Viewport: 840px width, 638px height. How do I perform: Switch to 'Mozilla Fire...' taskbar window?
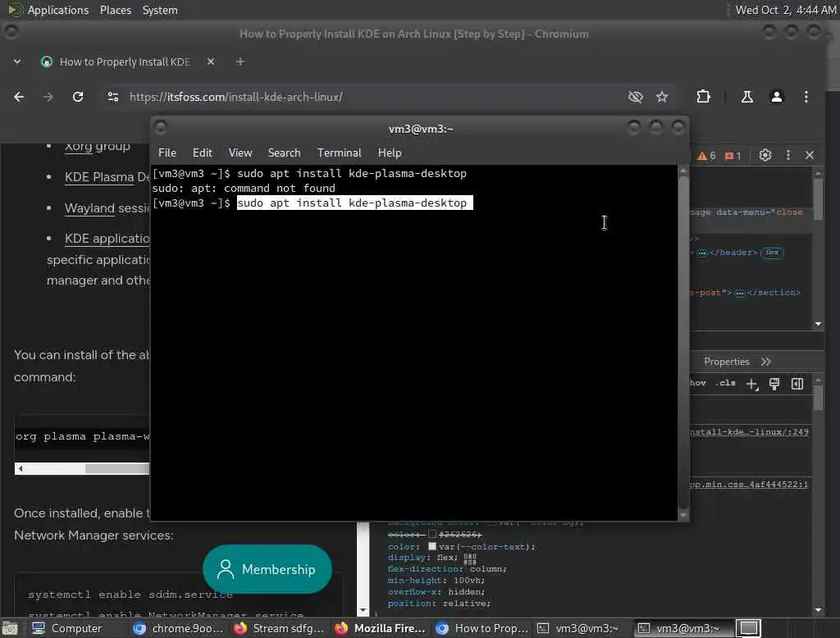pyautogui.click(x=380, y=628)
